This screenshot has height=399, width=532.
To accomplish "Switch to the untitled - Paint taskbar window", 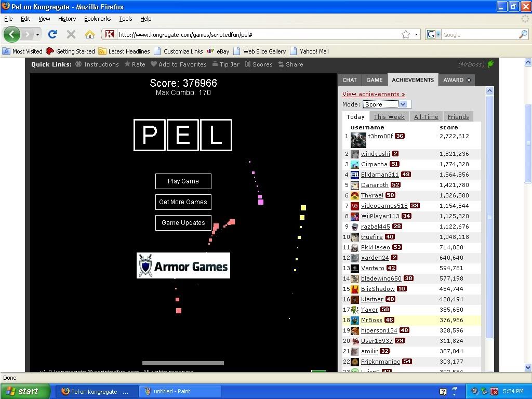I will [179, 391].
